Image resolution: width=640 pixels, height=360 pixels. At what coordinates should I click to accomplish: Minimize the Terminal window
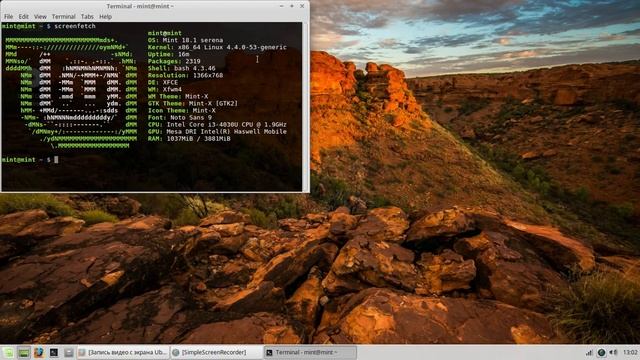[x=281, y=6]
